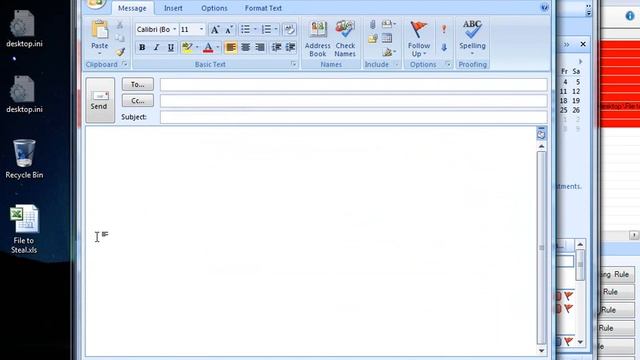Open the font color dropdown arrow
640x360 pixels.
pos(218,48)
